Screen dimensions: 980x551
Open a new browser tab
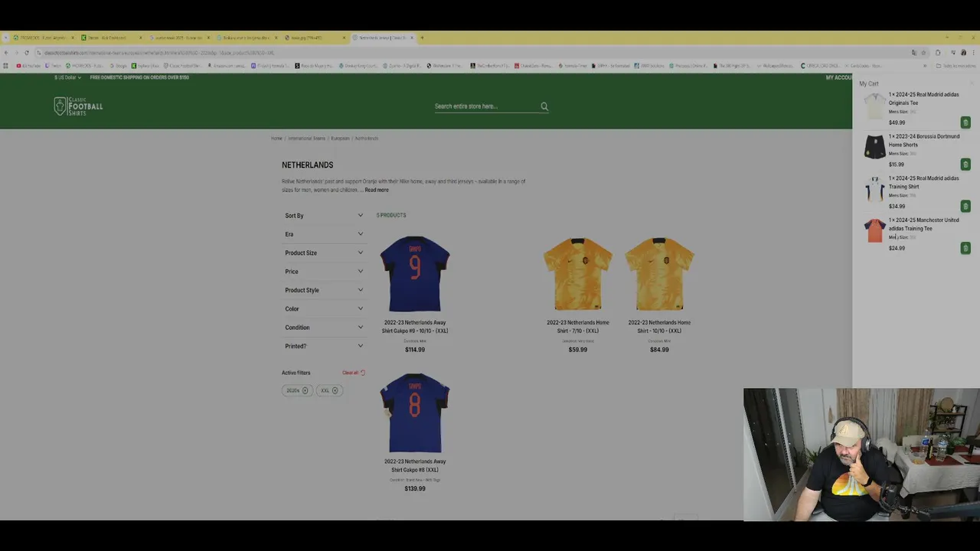[422, 37]
